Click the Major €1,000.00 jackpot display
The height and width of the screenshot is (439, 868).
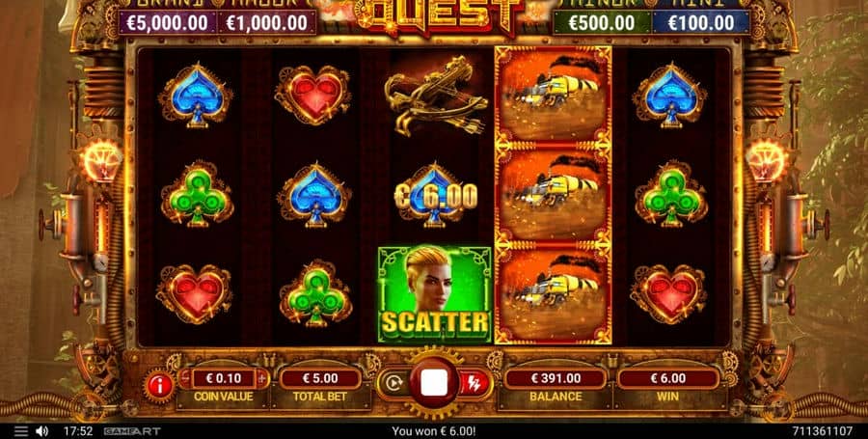(x=267, y=23)
